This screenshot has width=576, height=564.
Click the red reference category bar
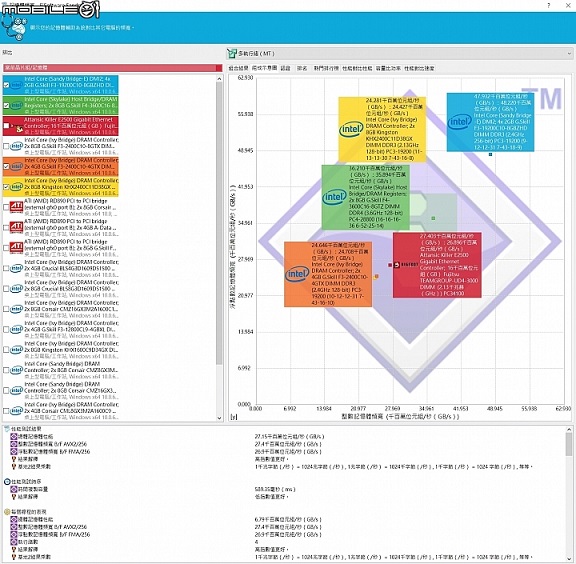(113, 68)
